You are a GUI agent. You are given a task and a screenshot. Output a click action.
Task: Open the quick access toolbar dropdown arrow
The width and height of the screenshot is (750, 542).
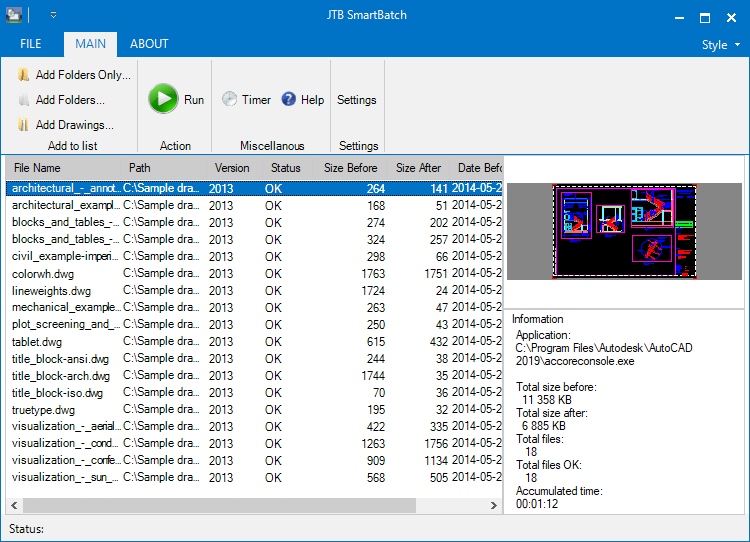coord(54,15)
